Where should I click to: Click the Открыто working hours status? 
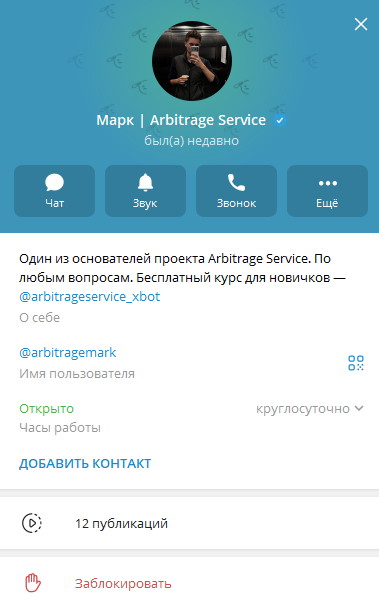tap(46, 409)
